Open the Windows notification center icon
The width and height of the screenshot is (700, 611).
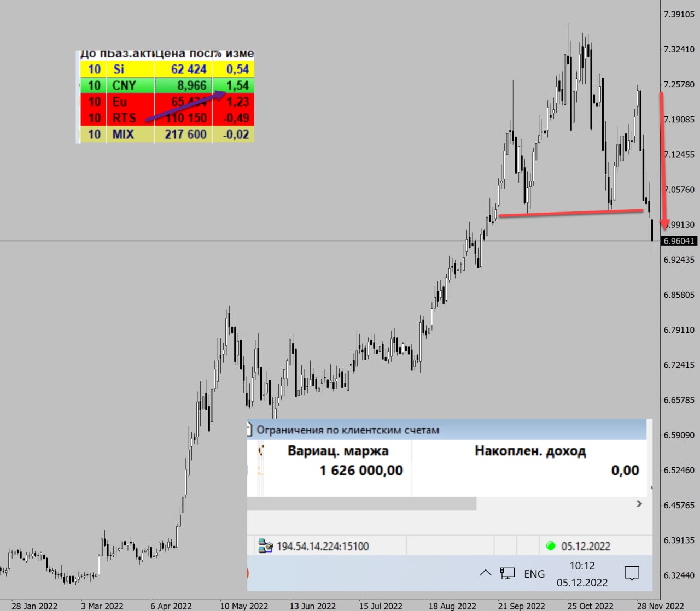point(632,573)
